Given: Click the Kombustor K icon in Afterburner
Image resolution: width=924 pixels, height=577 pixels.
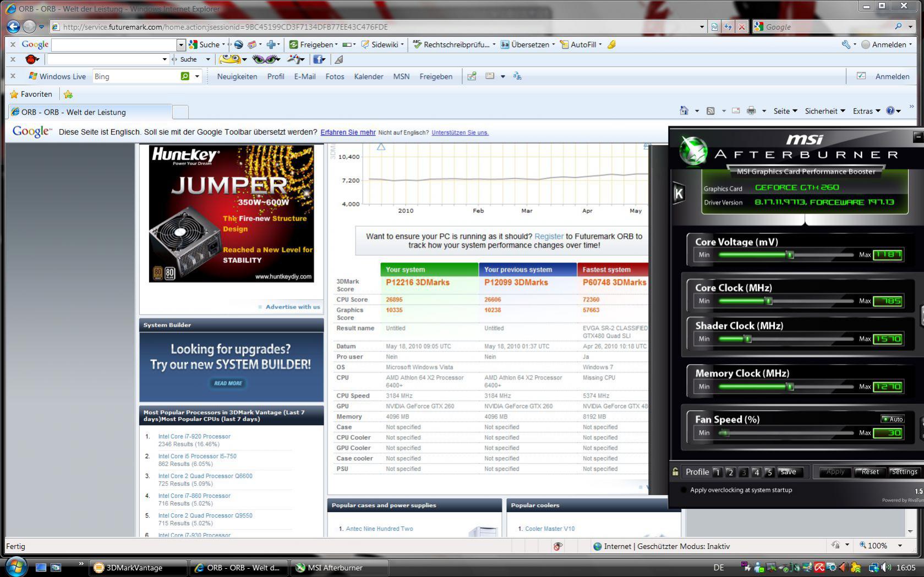Looking at the screenshot, I should pos(679,193).
